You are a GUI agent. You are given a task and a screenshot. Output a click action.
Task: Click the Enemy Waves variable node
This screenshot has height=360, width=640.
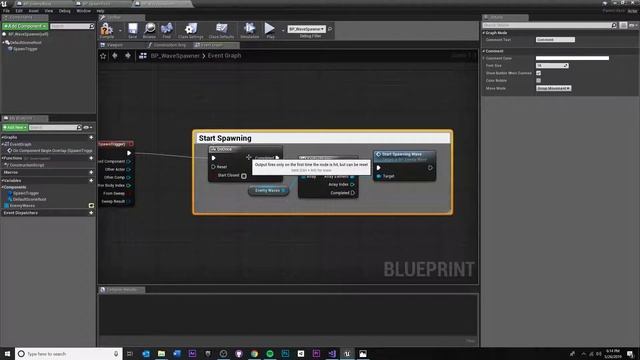click(x=268, y=191)
